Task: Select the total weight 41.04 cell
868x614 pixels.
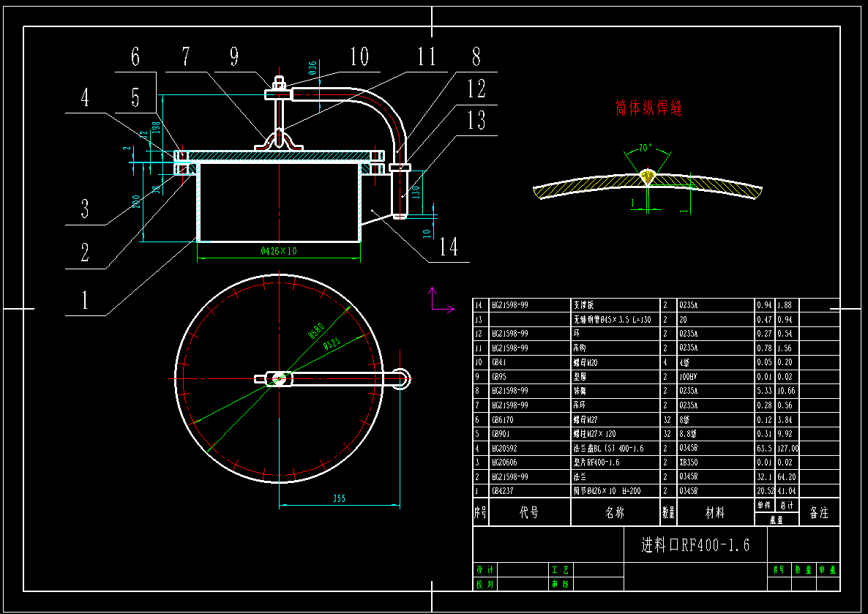Action: pyautogui.click(x=787, y=490)
